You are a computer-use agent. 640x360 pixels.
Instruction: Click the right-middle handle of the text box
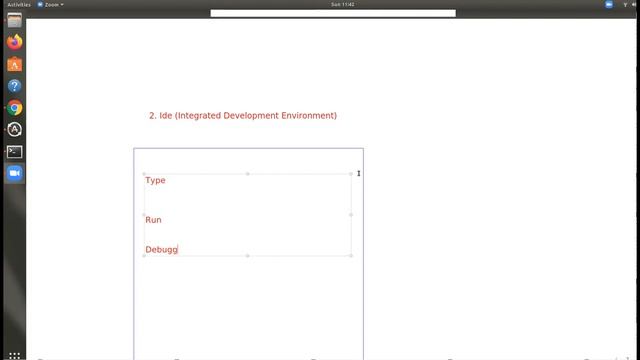tap(351, 215)
